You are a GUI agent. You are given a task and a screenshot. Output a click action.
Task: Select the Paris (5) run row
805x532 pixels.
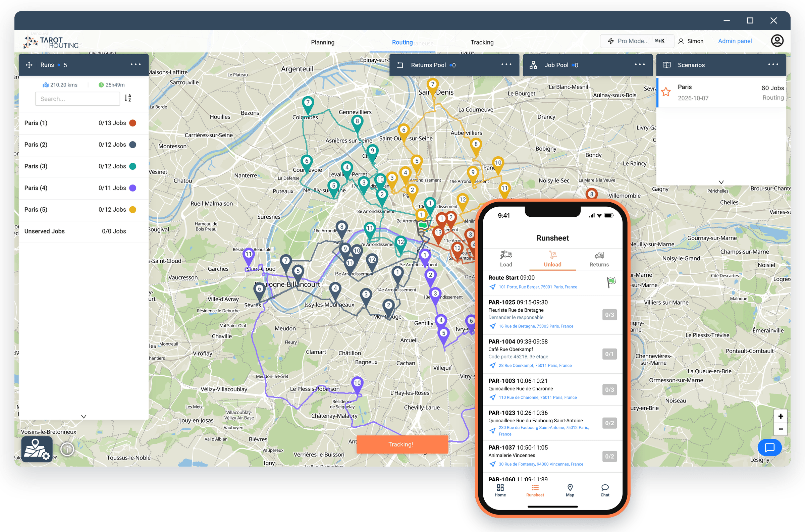tap(84, 210)
